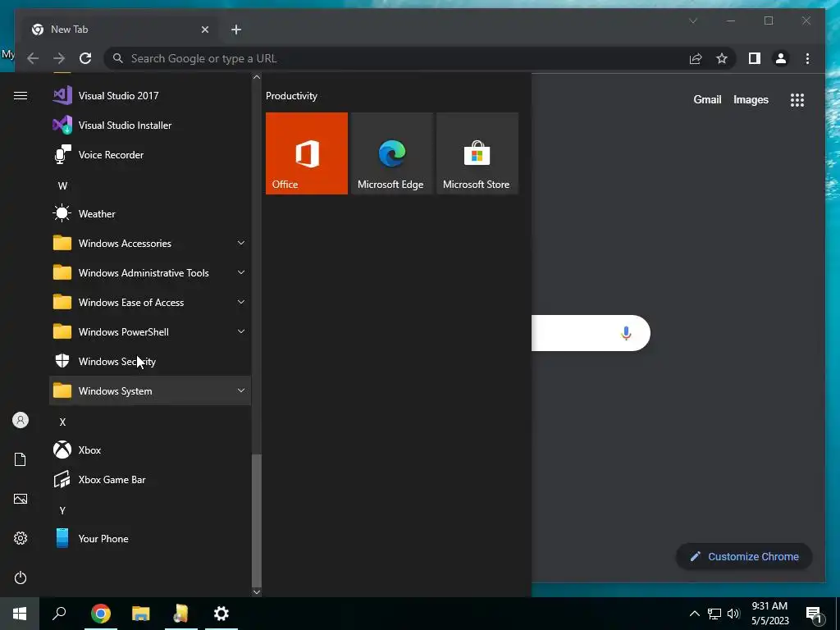The width and height of the screenshot is (840, 630).
Task: Click the Power icon in Start sidebar
Action: point(21,577)
